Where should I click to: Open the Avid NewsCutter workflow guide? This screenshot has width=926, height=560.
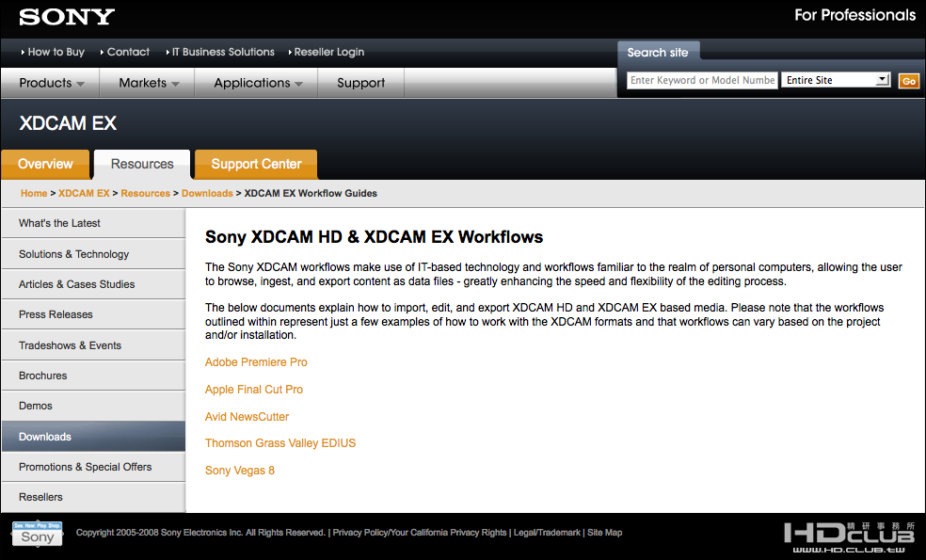247,416
